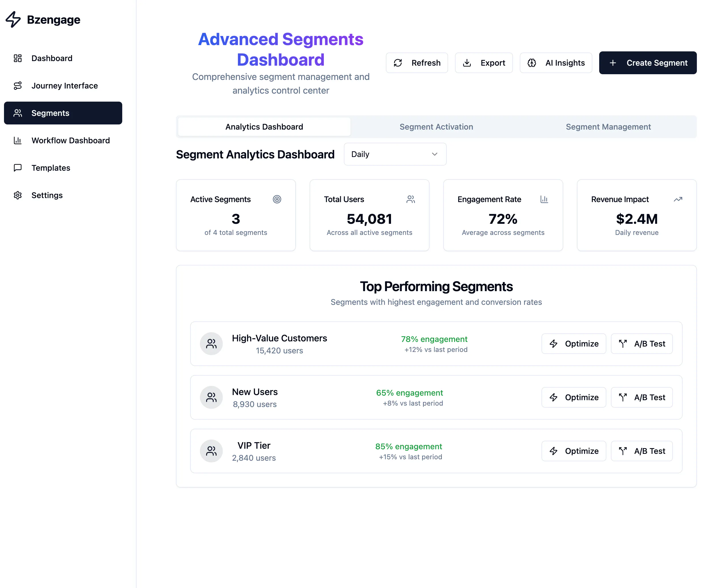
Task: Start A/B Test for High-Value Customers
Action: point(642,344)
